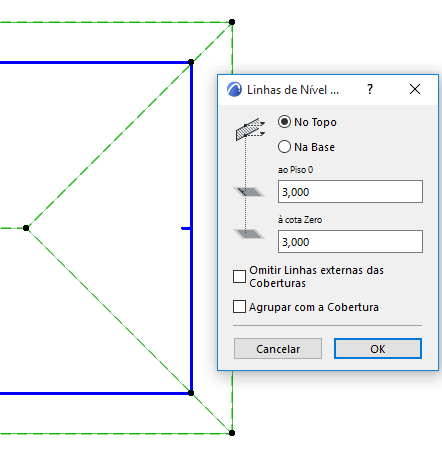Click the à cota Zero height field
The image size is (442, 461).
pos(350,241)
